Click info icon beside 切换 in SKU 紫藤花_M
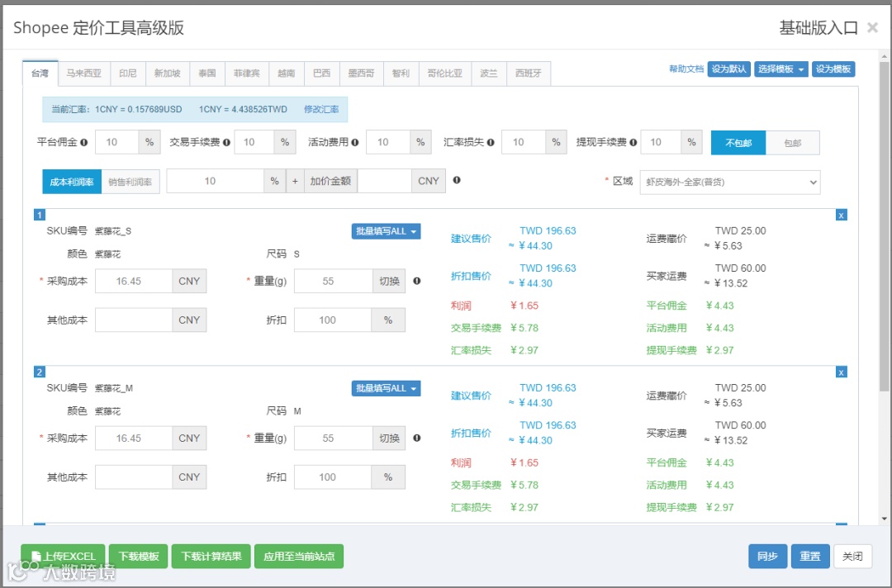This screenshot has width=892, height=588. pos(417,438)
